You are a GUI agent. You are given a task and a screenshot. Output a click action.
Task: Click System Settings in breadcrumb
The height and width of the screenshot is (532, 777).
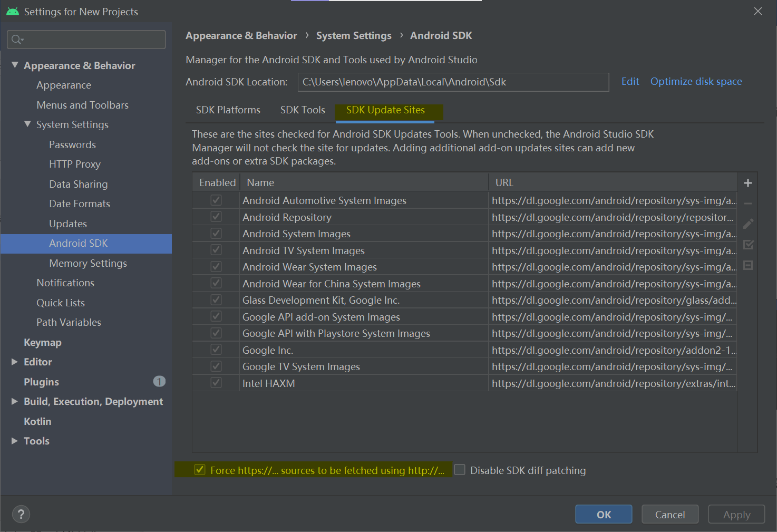[x=354, y=35]
